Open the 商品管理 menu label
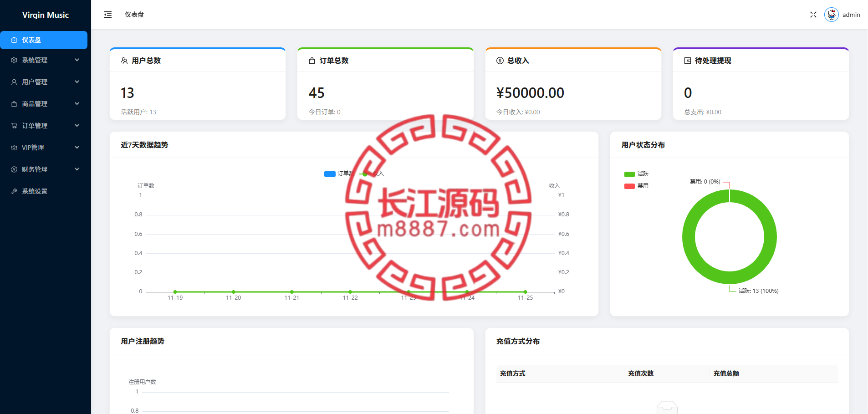868x414 pixels. 35,104
